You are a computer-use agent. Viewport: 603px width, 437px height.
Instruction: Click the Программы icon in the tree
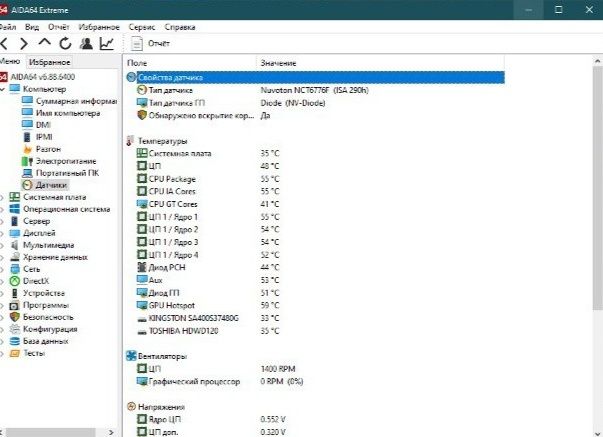click(15, 305)
